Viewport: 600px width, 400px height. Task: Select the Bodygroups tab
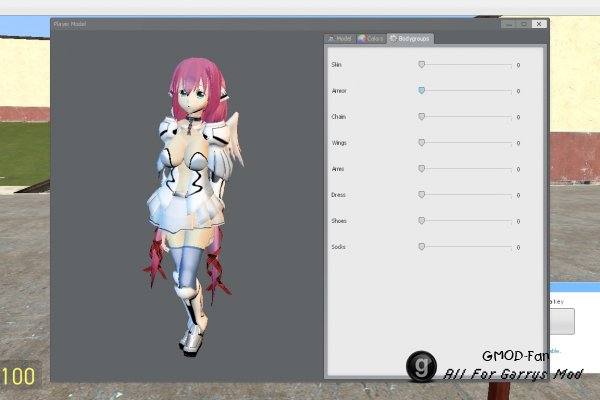410,39
